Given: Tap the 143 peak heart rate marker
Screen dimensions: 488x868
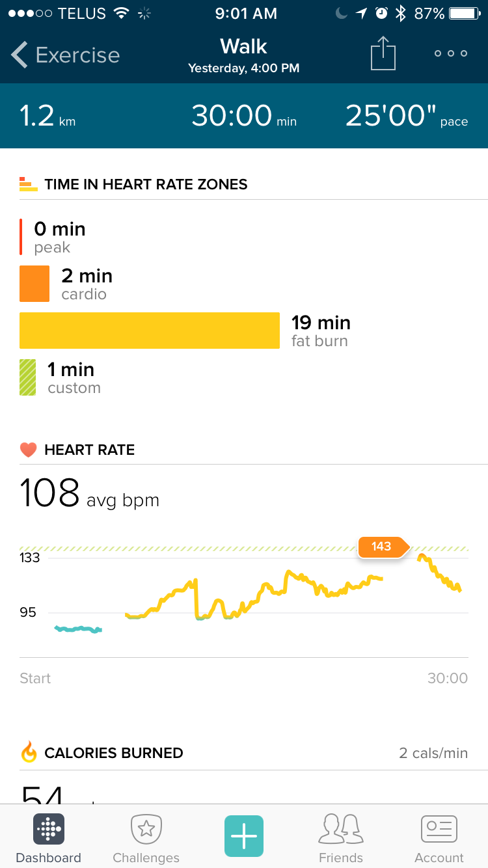Looking at the screenshot, I should pos(382,547).
